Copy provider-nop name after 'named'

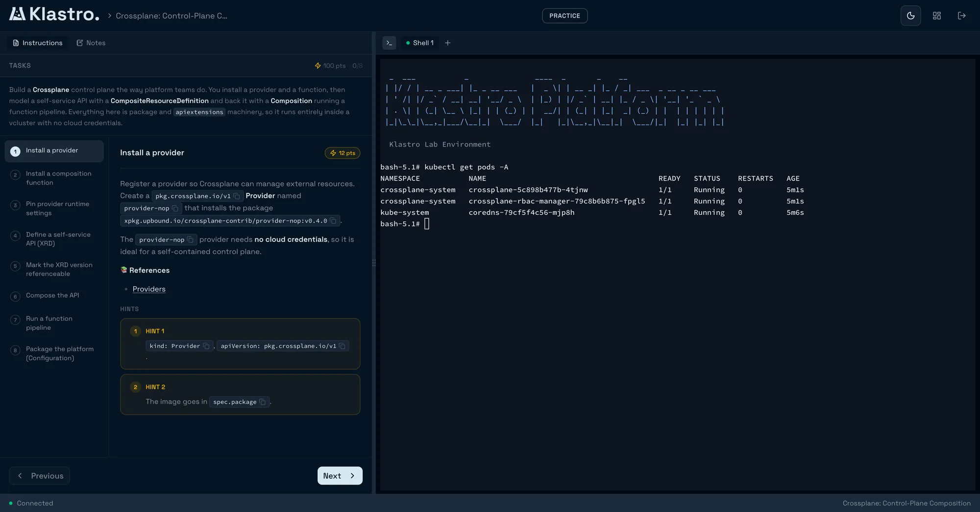[x=175, y=208]
